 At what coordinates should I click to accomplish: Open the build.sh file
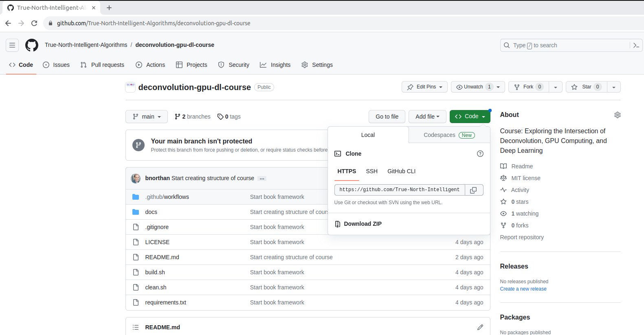tap(155, 272)
